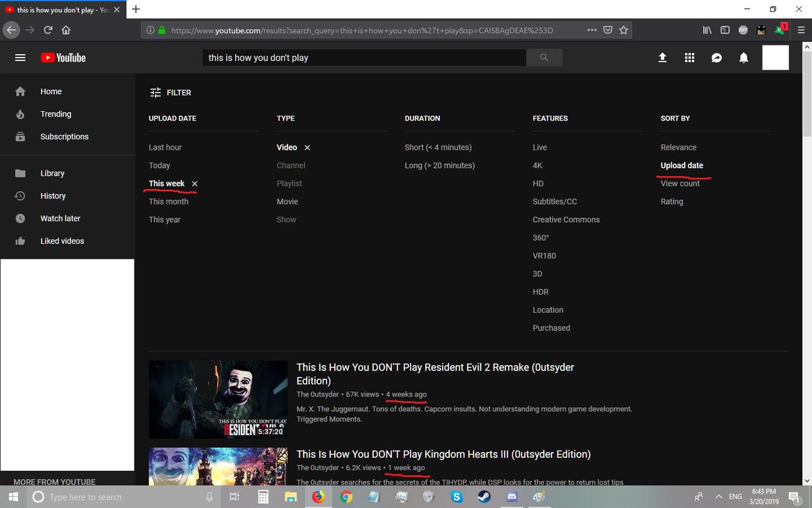Enable the Subtitles/CC filter
This screenshot has width=812, height=508.
click(x=555, y=202)
